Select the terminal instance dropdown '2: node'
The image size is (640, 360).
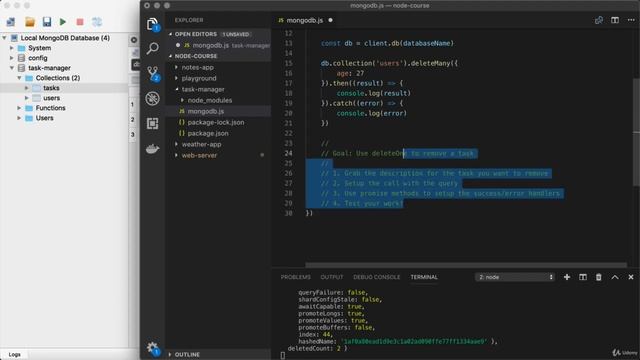515,277
